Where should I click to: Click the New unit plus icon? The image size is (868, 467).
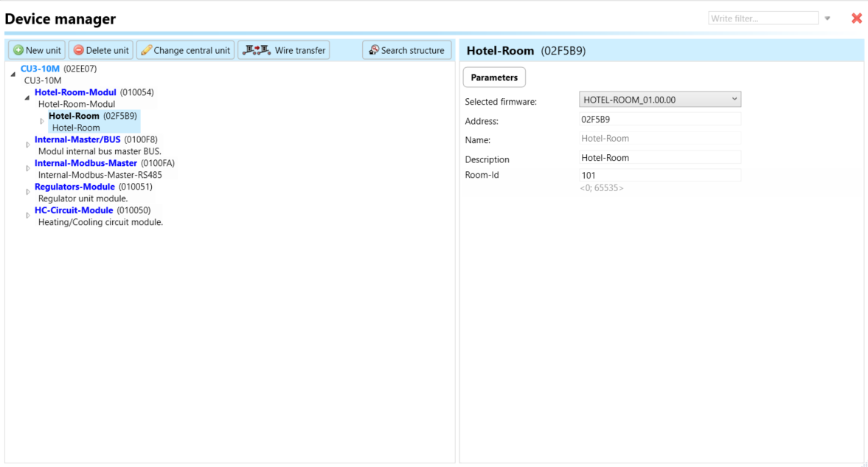18,50
